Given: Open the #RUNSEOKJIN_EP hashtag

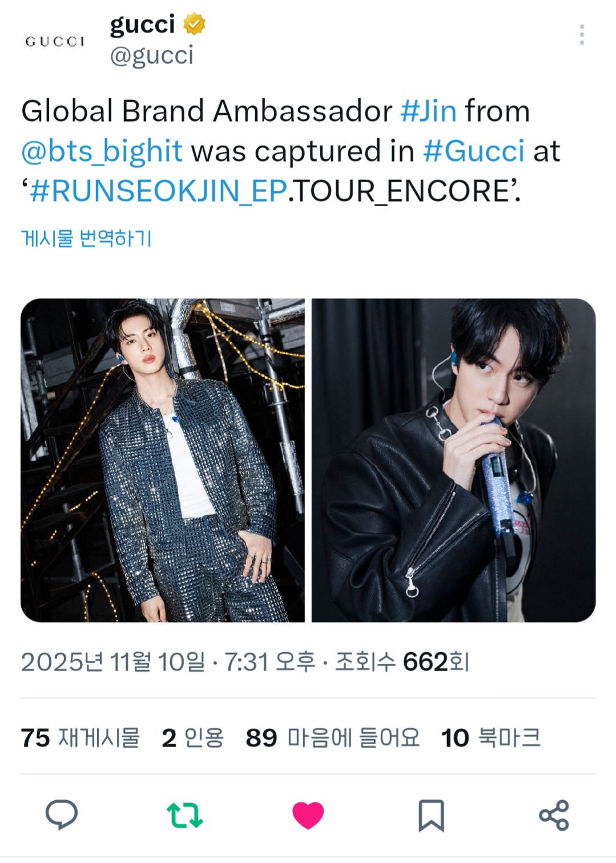Looking at the screenshot, I should [x=158, y=191].
